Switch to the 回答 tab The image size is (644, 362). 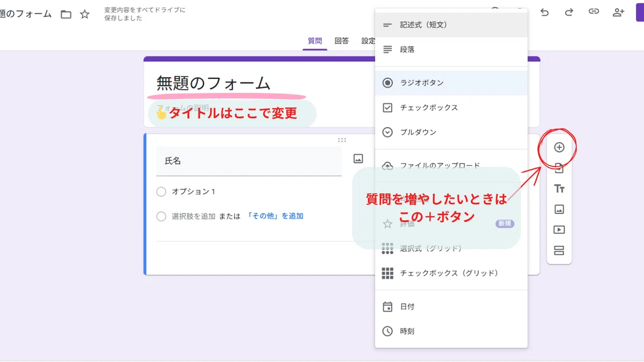coord(342,41)
